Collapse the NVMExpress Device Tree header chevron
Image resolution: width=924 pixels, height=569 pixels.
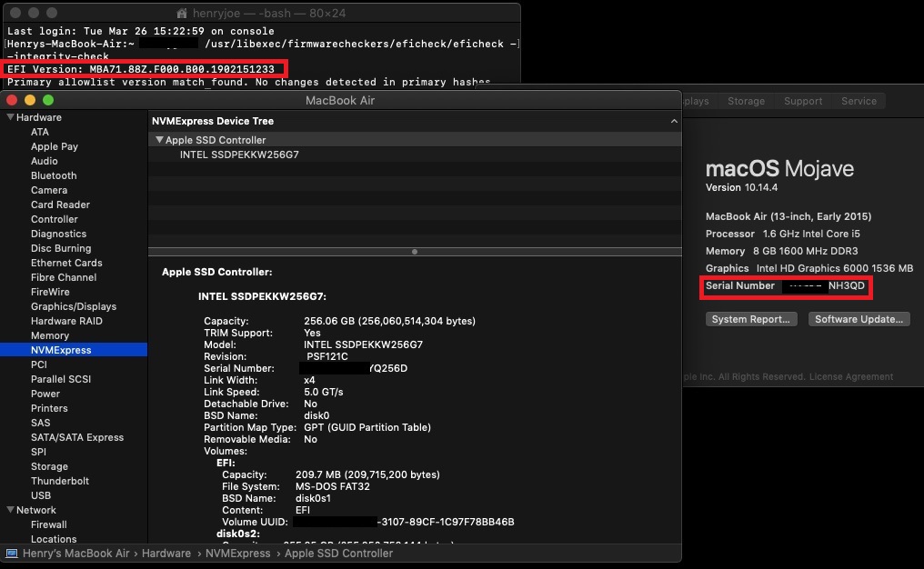point(674,121)
